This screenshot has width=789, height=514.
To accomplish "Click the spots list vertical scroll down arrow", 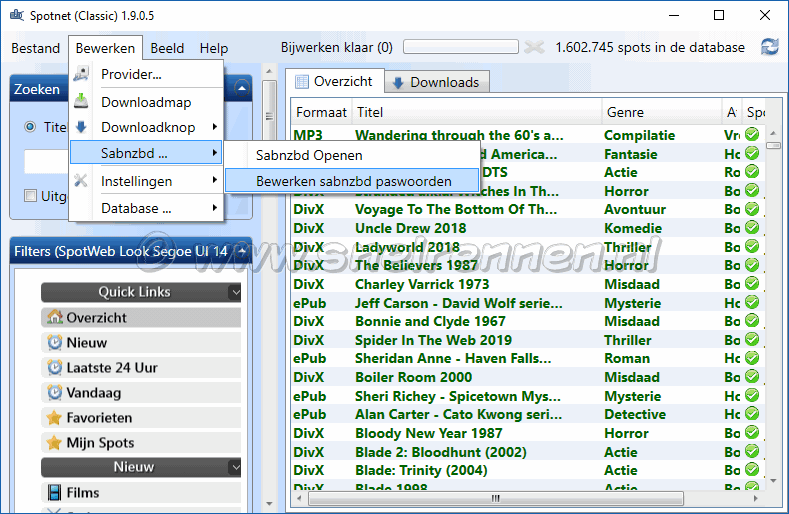I will point(773,481).
